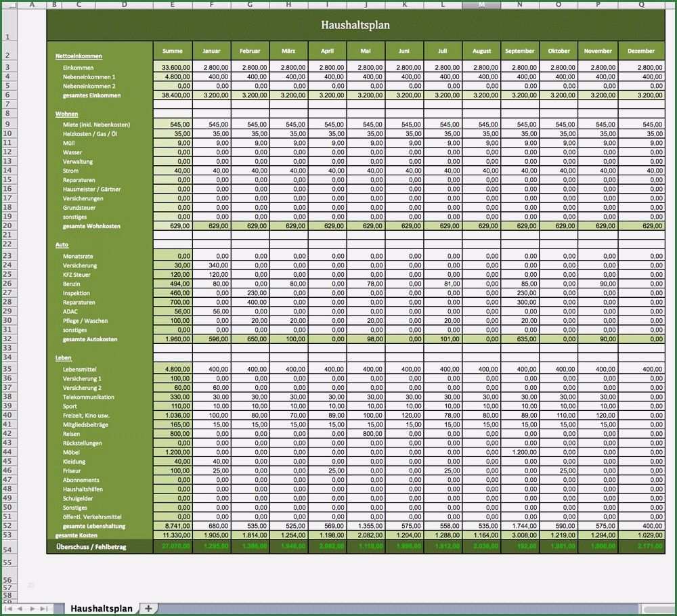The image size is (677, 616).
Task: Select the Nettoeinkommen section heading
Action: click(x=79, y=56)
